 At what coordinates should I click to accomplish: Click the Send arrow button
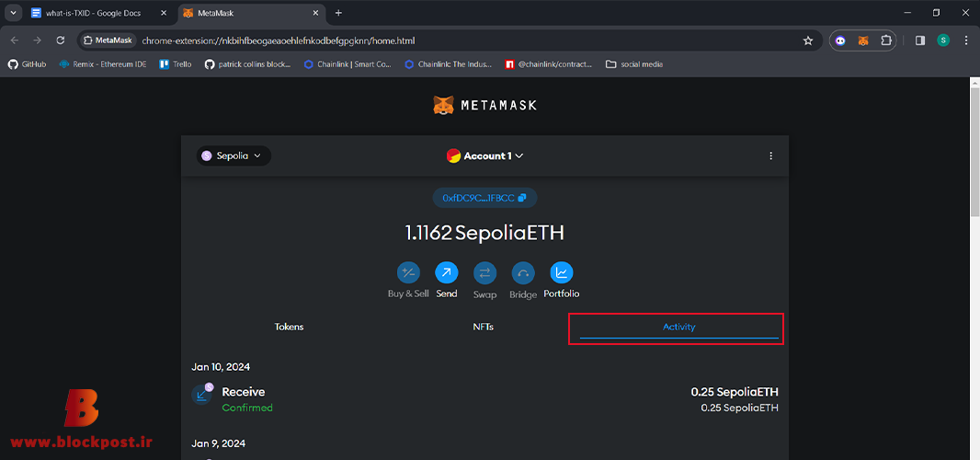[x=446, y=273]
